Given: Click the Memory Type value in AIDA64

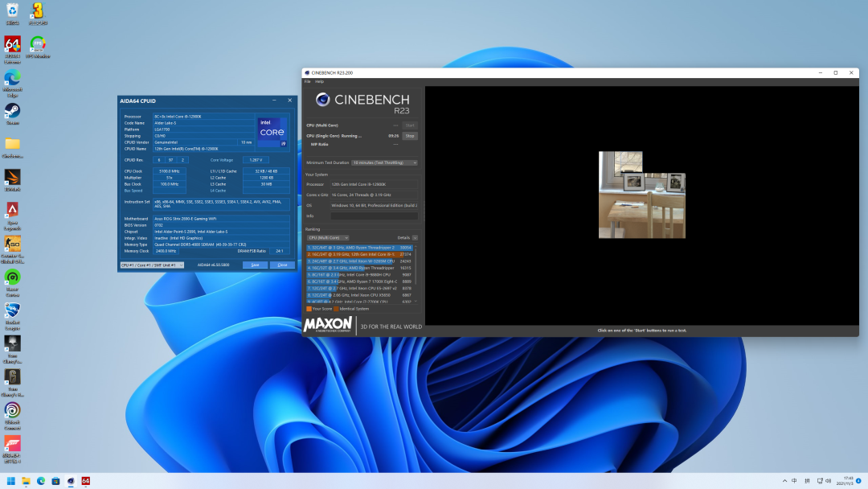Looking at the screenshot, I should (x=221, y=244).
